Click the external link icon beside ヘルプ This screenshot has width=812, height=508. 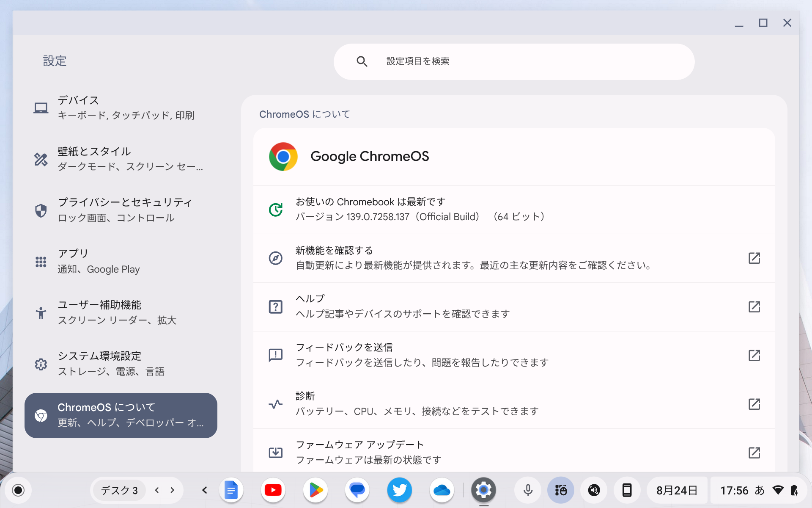(755, 307)
